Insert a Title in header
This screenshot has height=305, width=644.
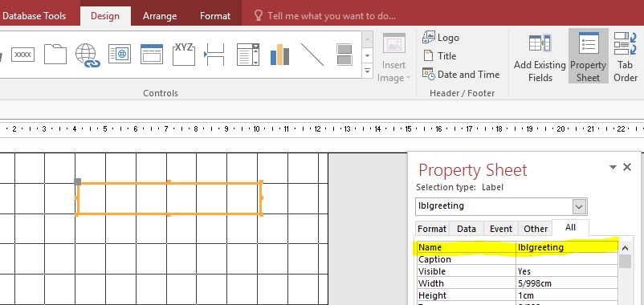coord(439,56)
